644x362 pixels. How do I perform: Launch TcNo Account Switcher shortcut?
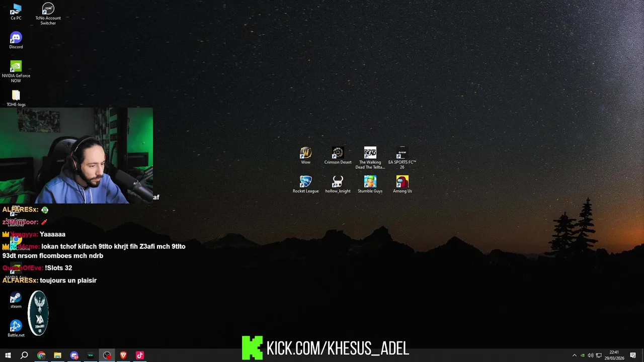(x=48, y=14)
